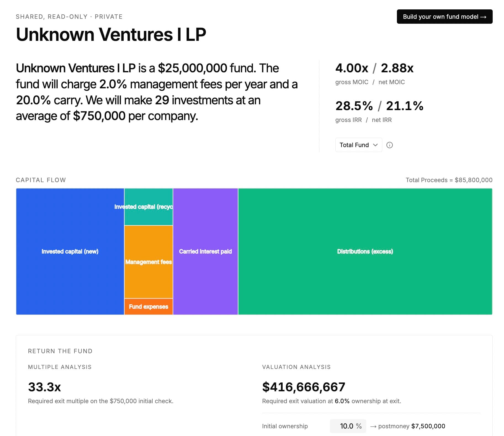Select the purple Carried interest paid block
Viewport: 504px width, 436px height.
click(x=205, y=251)
